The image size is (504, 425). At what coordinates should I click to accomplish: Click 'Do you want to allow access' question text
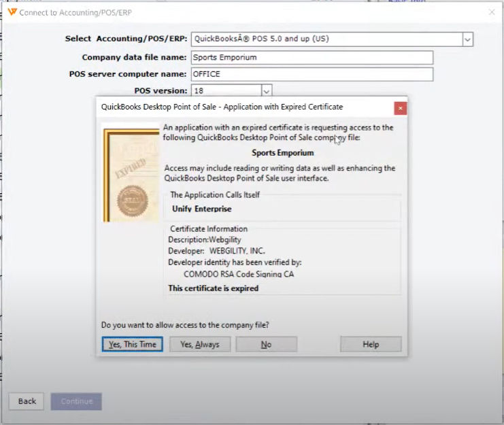click(x=185, y=325)
